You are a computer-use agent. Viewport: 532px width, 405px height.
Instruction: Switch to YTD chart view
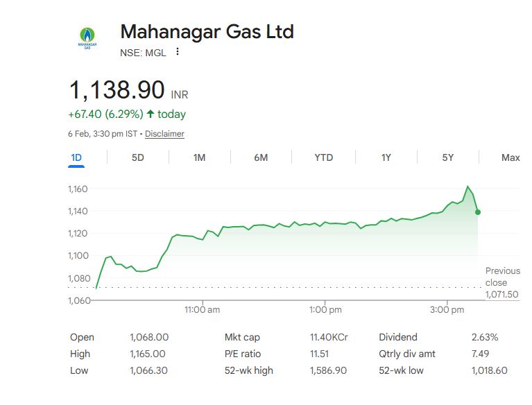click(323, 157)
